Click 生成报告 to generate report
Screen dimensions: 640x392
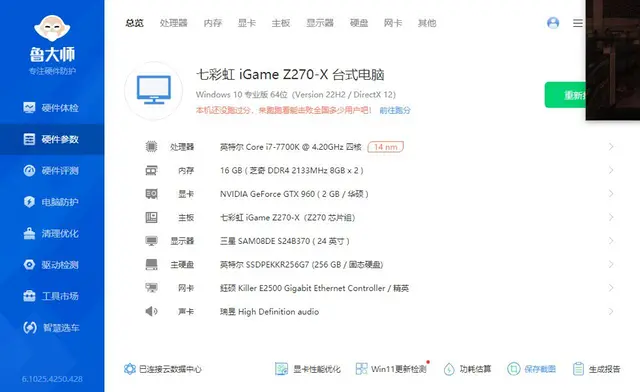(x=596, y=369)
